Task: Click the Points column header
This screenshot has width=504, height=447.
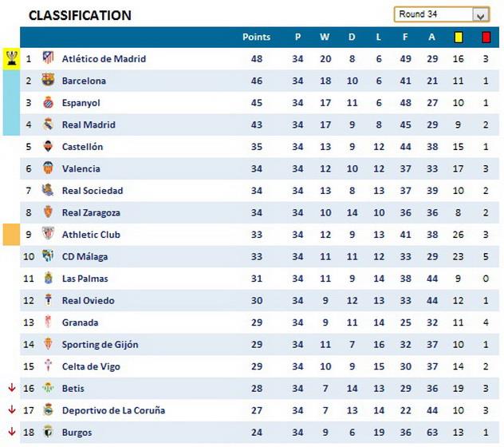Action: [x=256, y=37]
